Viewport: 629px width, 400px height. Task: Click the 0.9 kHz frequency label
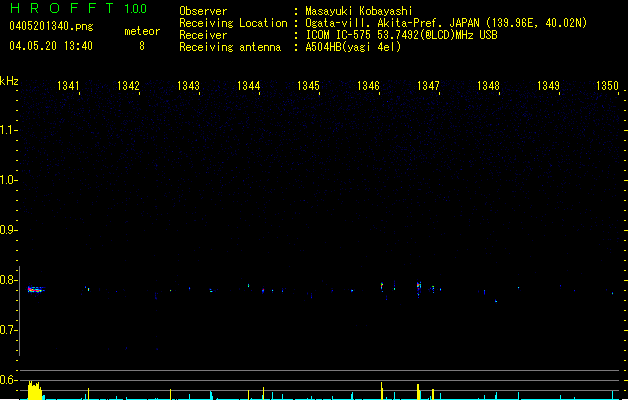point(9,230)
